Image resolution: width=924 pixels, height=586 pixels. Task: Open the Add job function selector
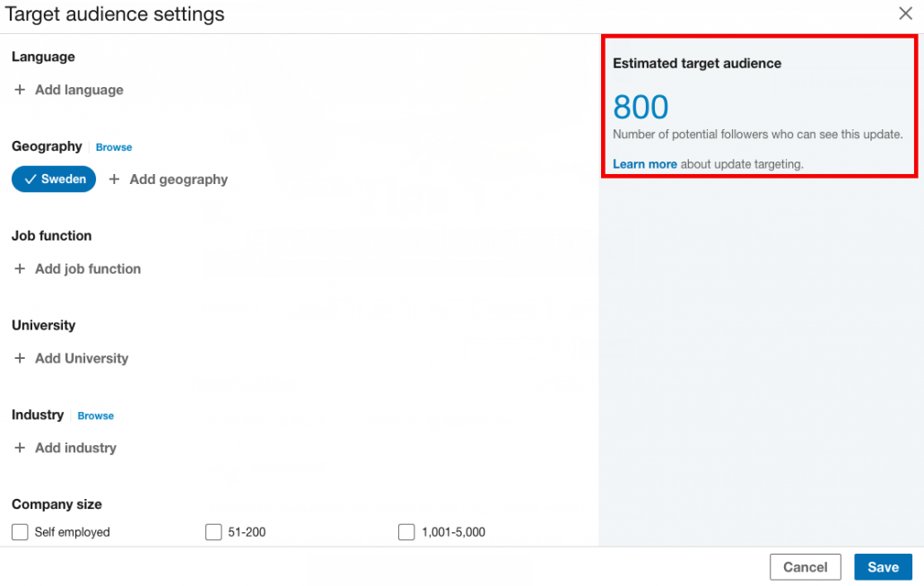pos(88,268)
